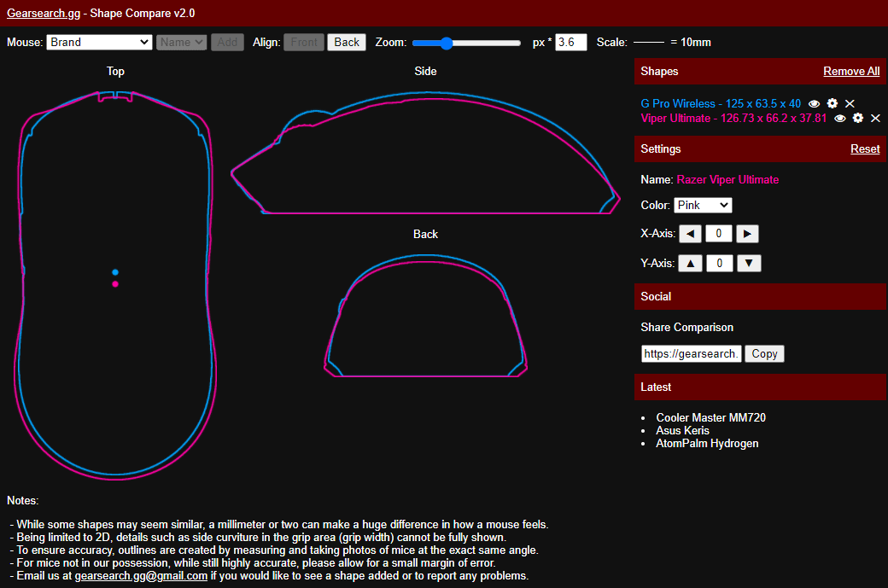
Task: Click the px zoom value field
Action: (571, 43)
